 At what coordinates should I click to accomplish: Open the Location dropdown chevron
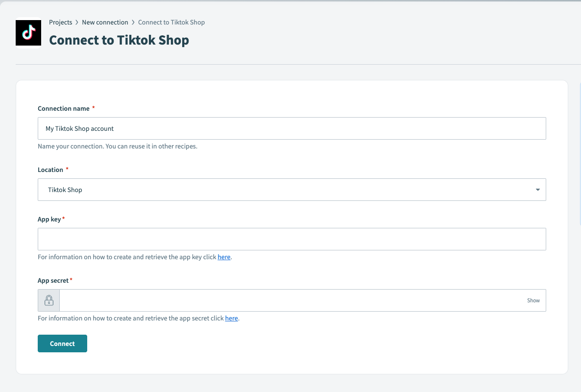coord(537,190)
